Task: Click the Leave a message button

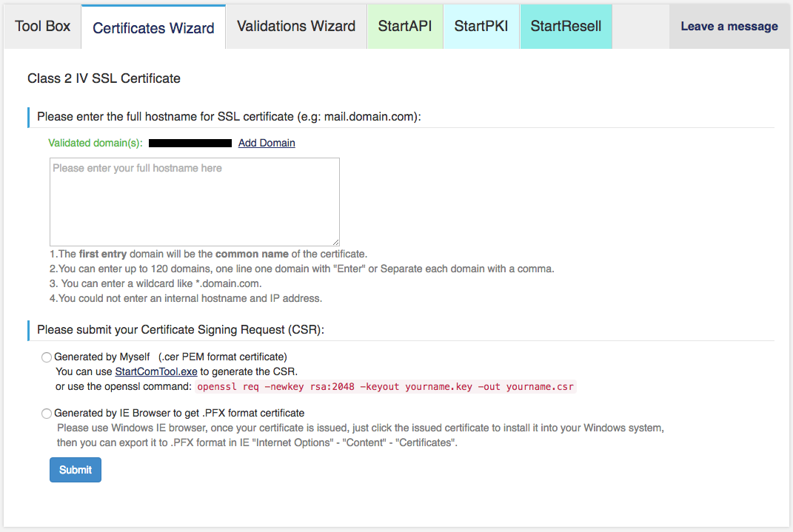Action: [x=729, y=27]
